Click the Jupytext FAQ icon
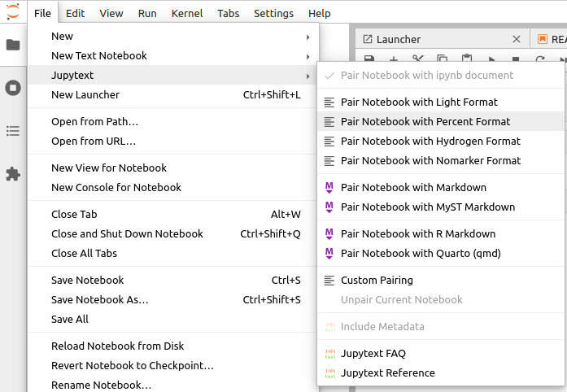 (x=329, y=353)
